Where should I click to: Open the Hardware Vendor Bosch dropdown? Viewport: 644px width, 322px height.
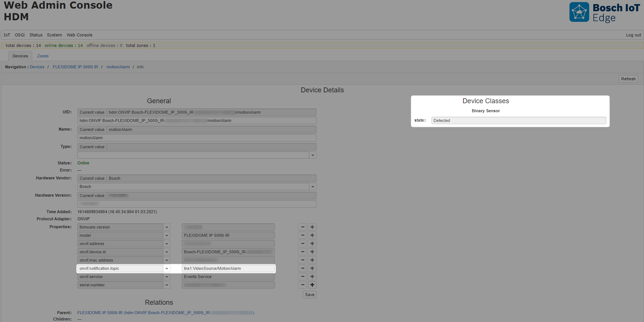coord(313,187)
